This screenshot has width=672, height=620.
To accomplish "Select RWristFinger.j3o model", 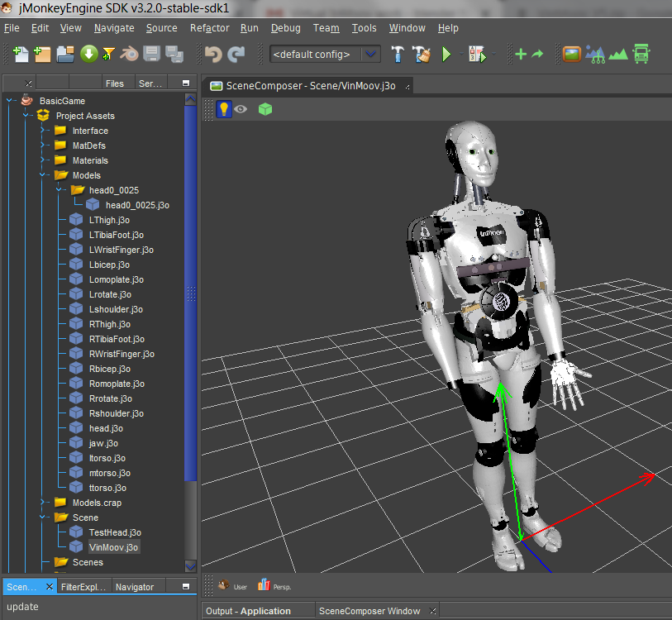I will pos(122,354).
